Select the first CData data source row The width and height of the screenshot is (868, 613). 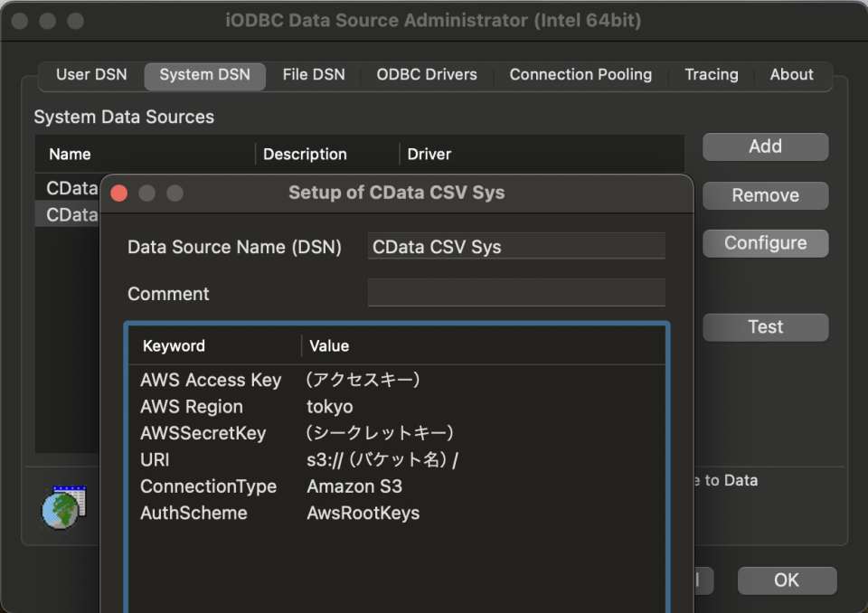(x=68, y=188)
